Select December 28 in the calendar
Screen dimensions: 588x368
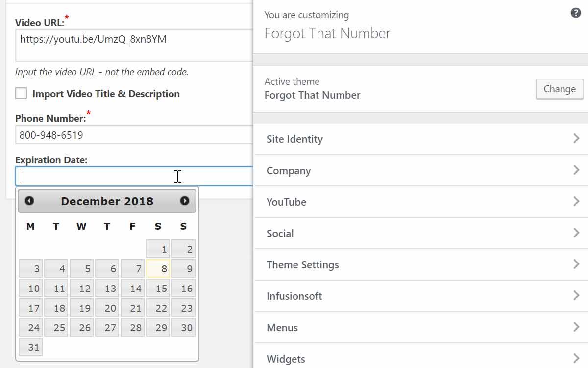133,328
